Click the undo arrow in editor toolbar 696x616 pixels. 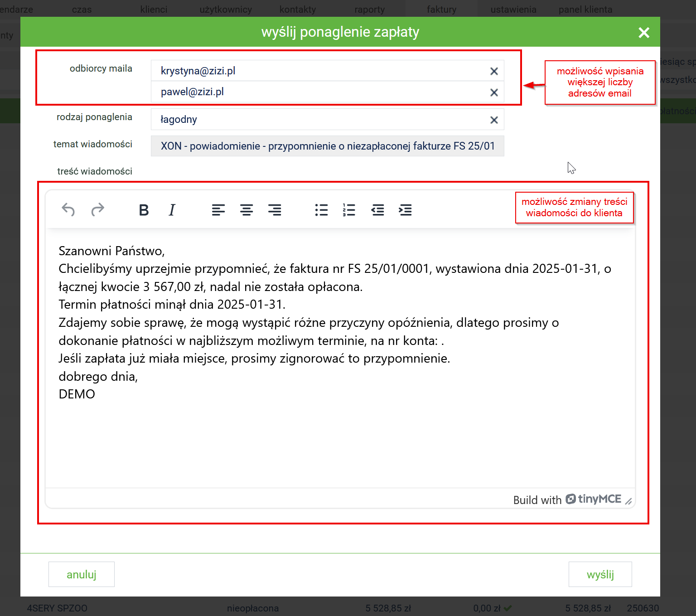click(68, 210)
